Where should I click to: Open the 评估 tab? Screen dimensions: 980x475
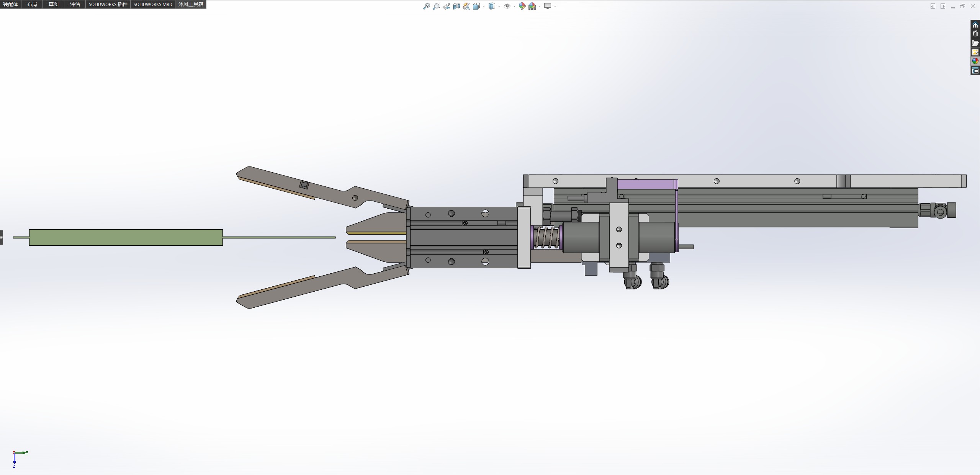pyautogui.click(x=75, y=4)
